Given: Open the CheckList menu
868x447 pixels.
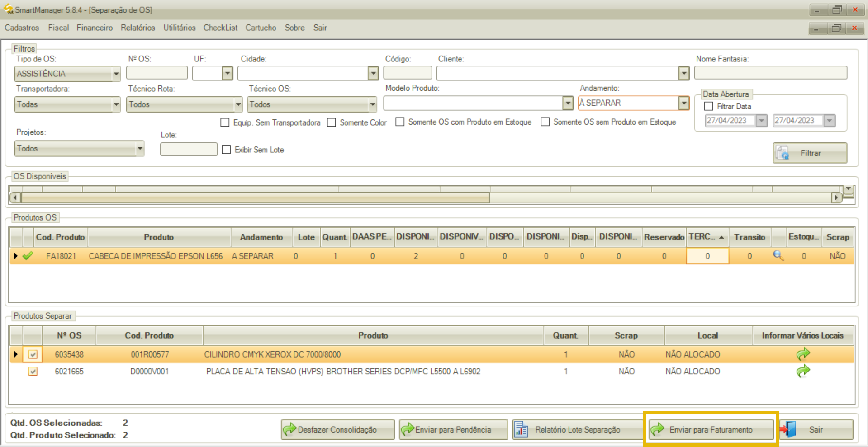Looking at the screenshot, I should pos(220,28).
